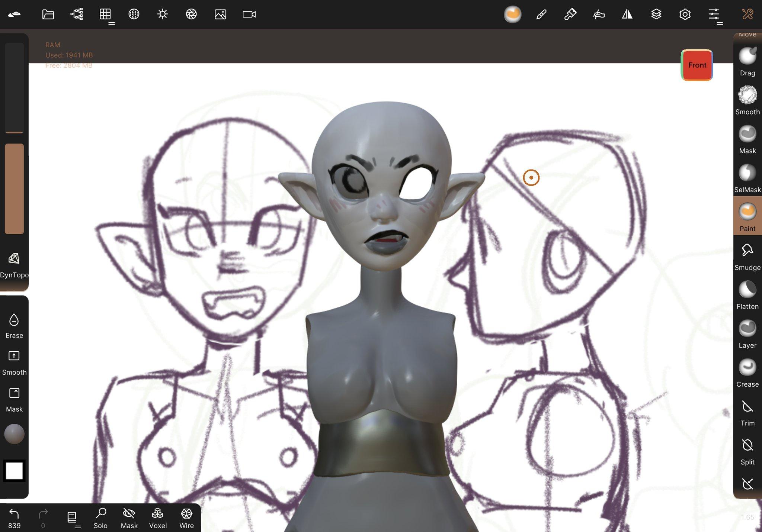This screenshot has width=762, height=532.
Task: Open the white color swatch
Action: (x=14, y=471)
